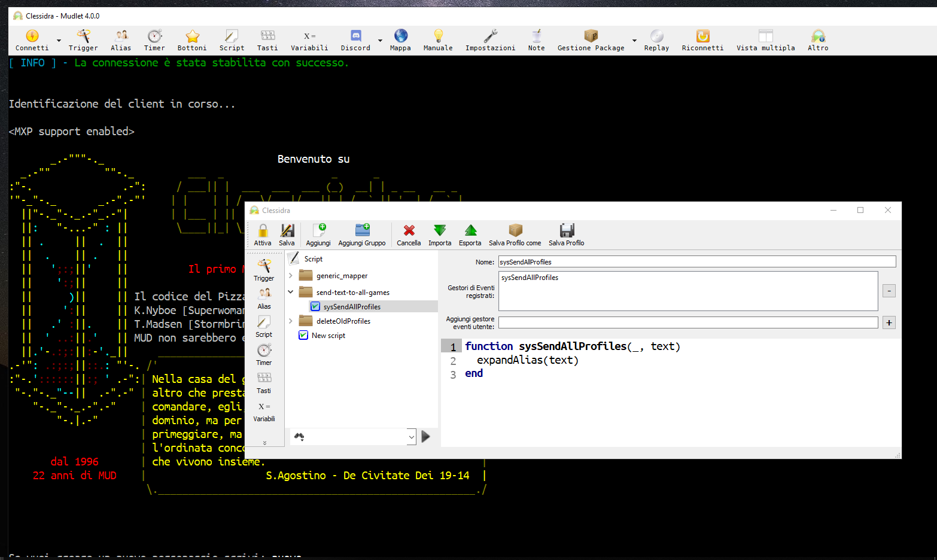Toggle the sysSendAllProfiles script checkbox
The width and height of the screenshot is (937, 560).
316,307
